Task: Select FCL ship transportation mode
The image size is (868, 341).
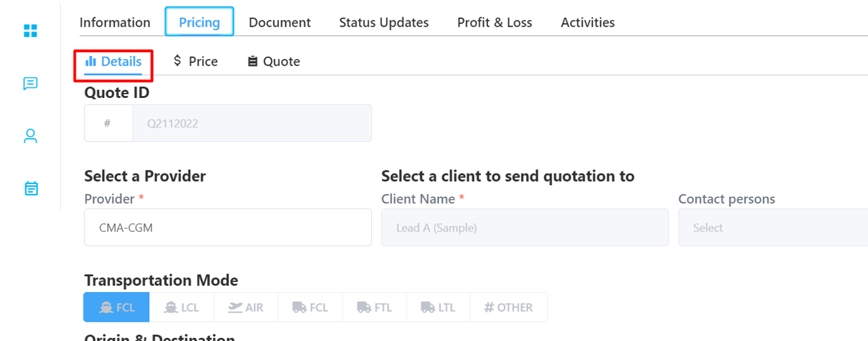Action: (x=117, y=307)
